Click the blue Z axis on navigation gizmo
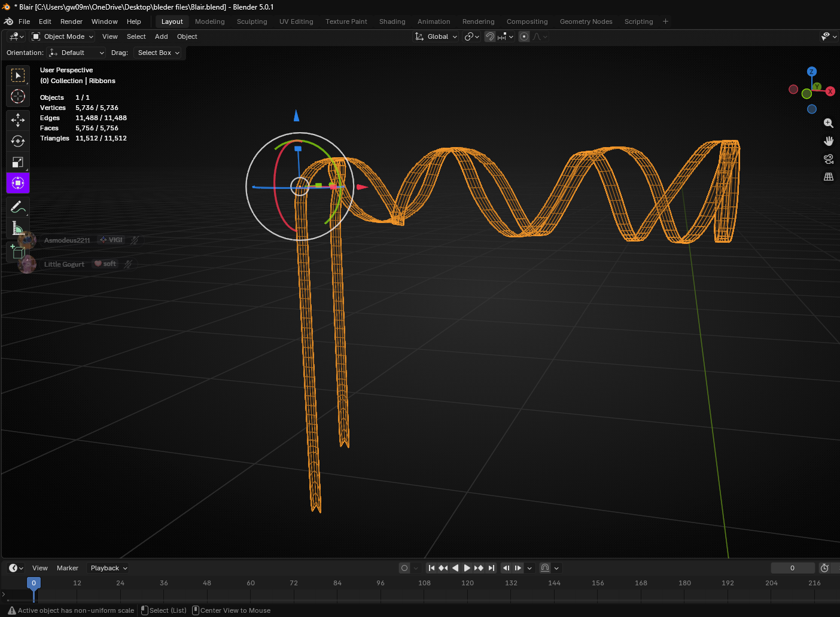This screenshot has width=840, height=617. tap(812, 72)
